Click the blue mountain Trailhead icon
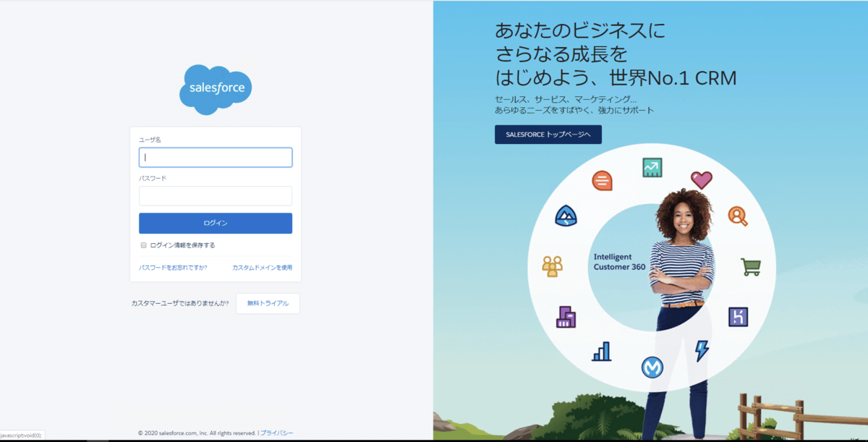Screen dimensions: 868x442 pyautogui.click(x=566, y=216)
